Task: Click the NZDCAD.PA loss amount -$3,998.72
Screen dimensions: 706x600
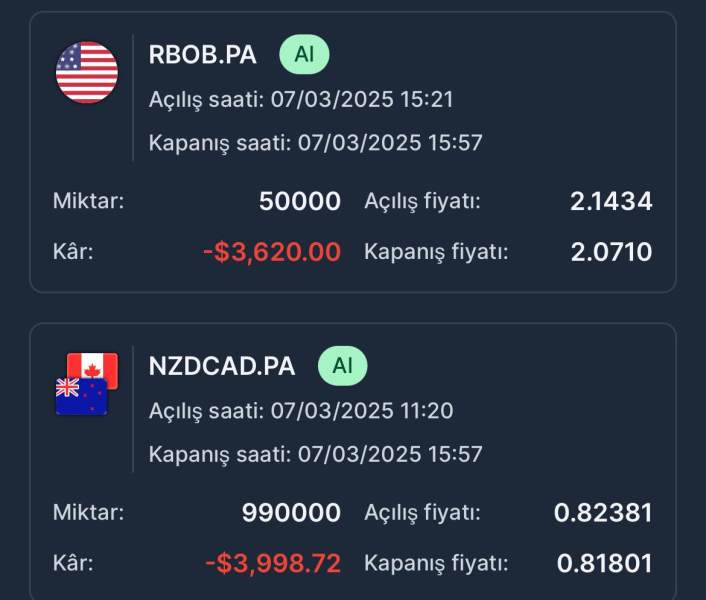Action: (272, 564)
